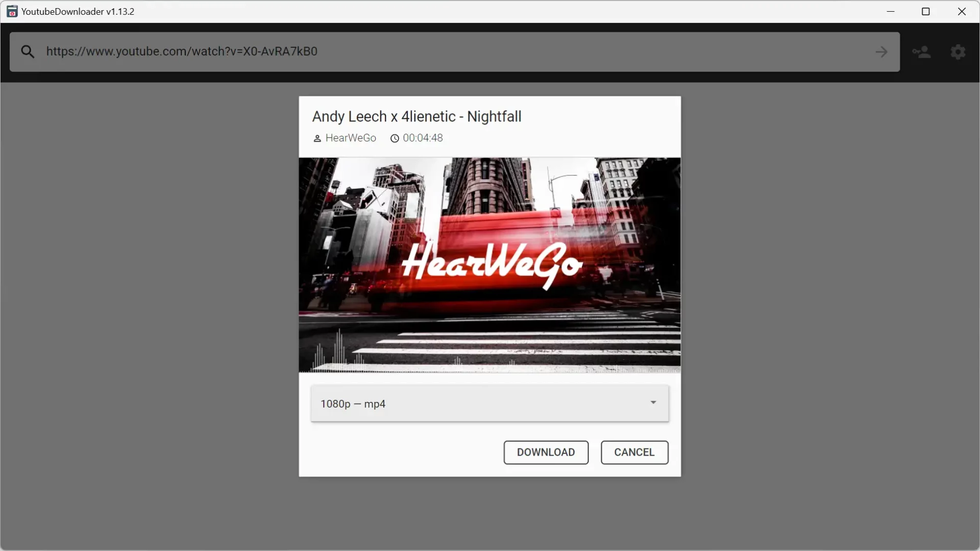Image resolution: width=980 pixels, height=551 pixels.
Task: Click the close window button
Action: point(962,11)
